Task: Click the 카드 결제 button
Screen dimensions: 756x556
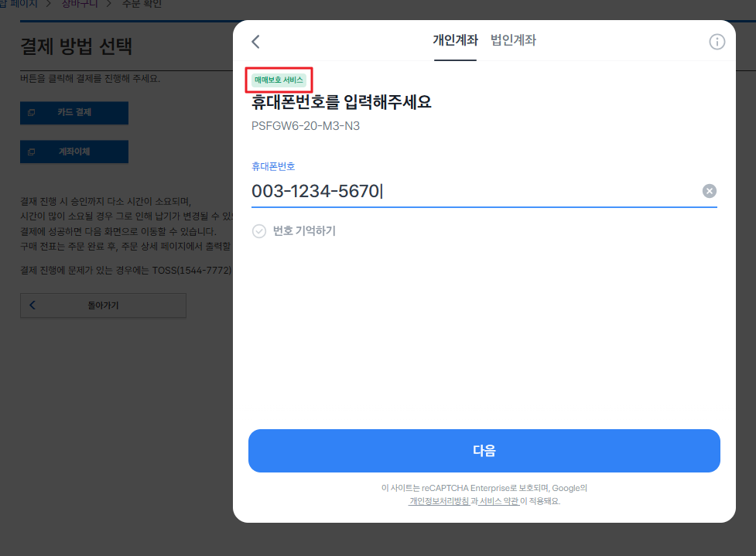Action: tap(74, 113)
